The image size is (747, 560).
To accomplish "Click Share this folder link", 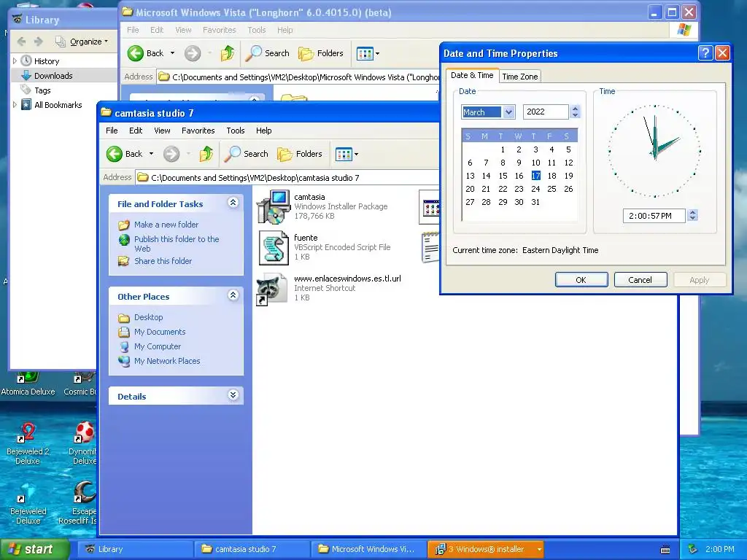I will coord(163,261).
